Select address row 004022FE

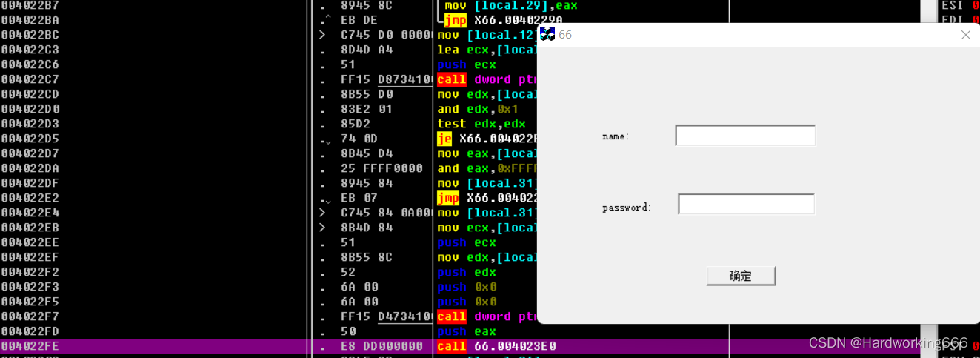pos(30,346)
